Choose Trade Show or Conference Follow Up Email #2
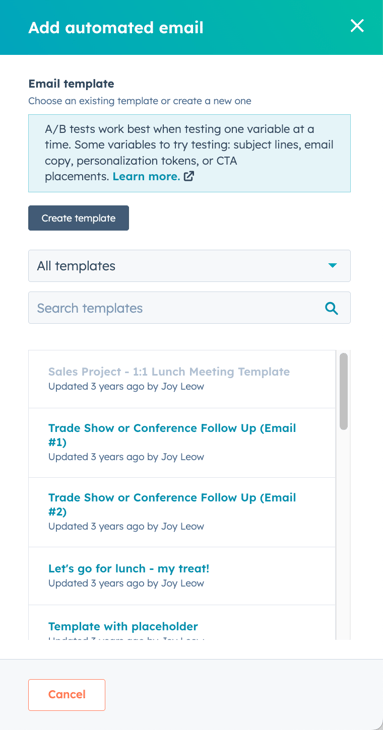 (182, 512)
